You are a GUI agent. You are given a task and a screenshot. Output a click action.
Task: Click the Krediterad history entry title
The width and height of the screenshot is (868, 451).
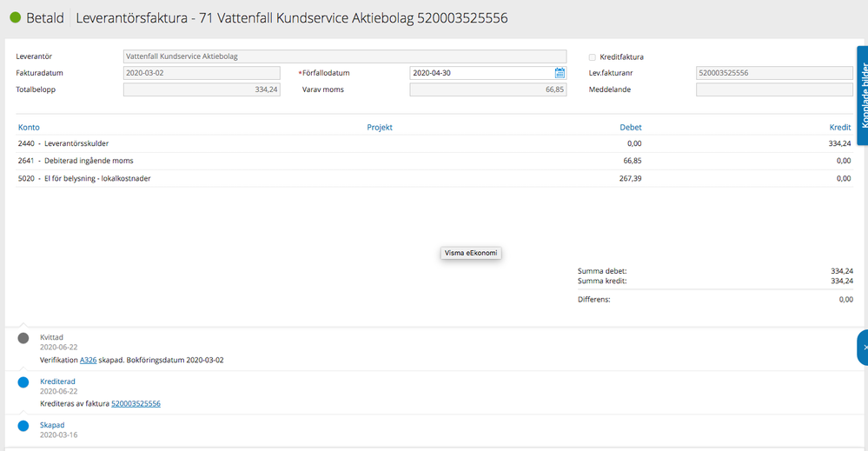(x=57, y=381)
